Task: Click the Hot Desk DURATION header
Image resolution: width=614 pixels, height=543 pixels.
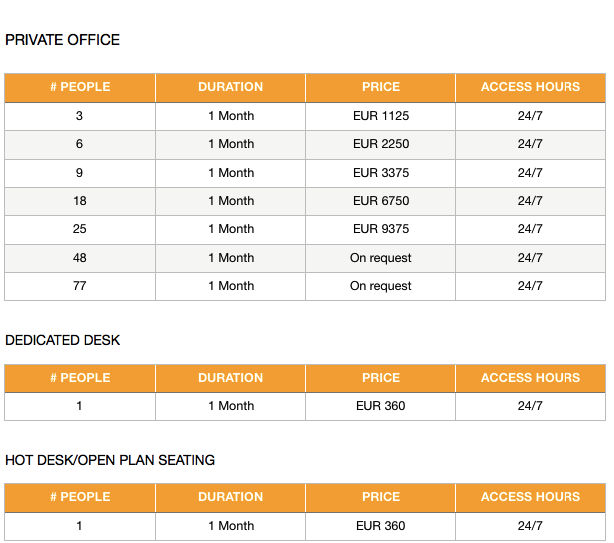Action: tap(231, 497)
